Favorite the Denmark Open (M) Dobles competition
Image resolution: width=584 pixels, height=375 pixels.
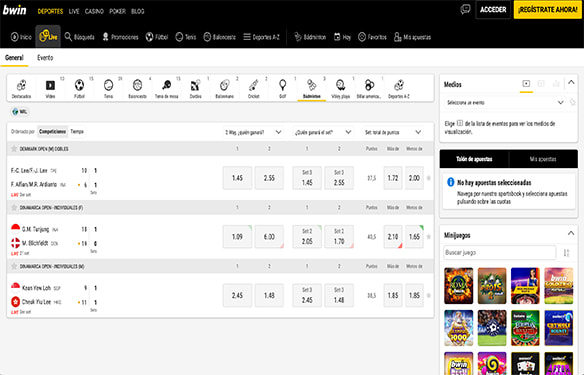coord(14,149)
